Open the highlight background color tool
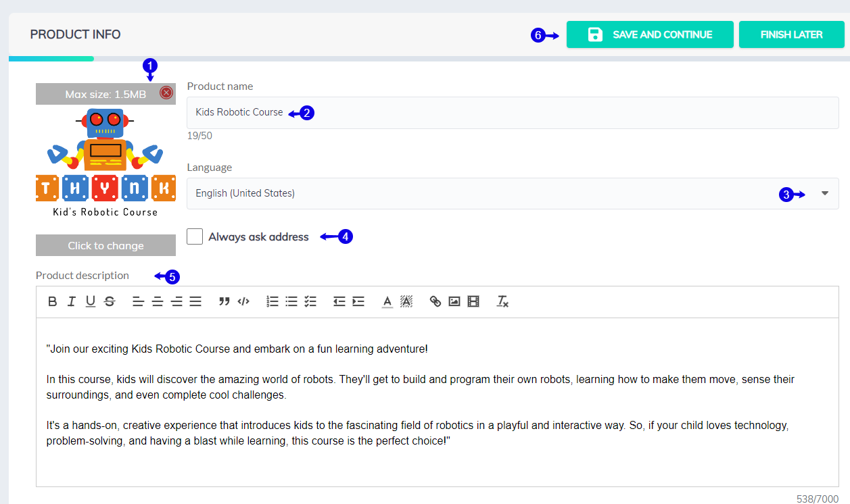This screenshot has width=850, height=504. coord(406,301)
